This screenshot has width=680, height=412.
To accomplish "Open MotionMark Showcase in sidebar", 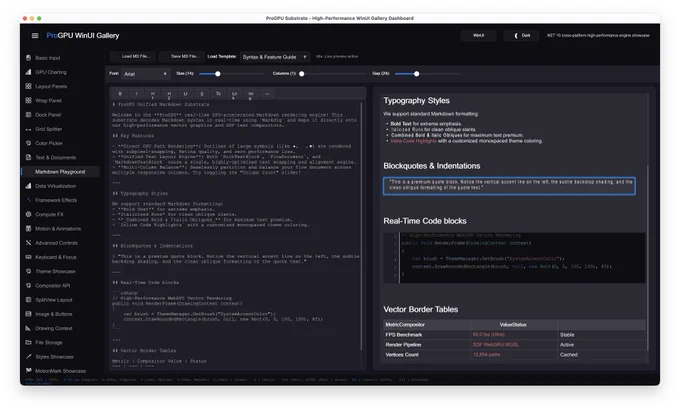I will click(60, 371).
